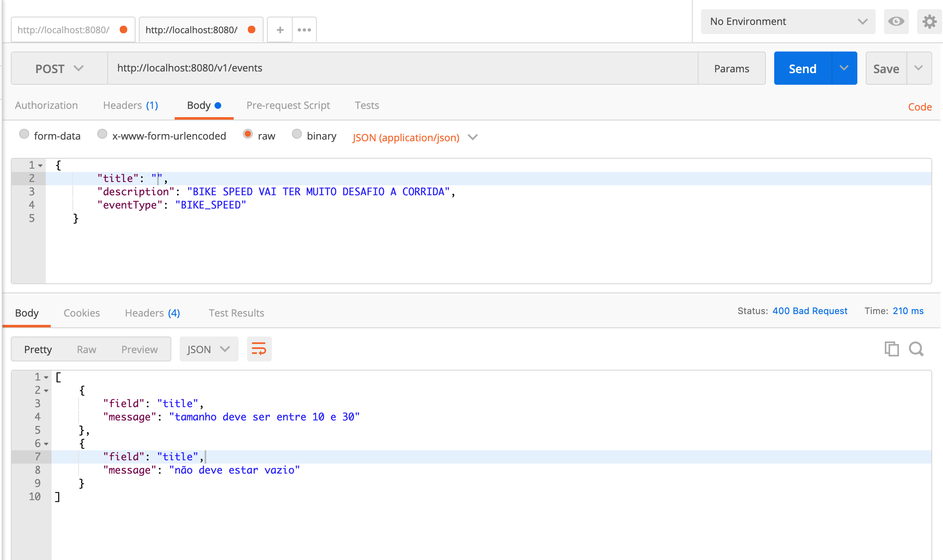943x560 pixels.
Task: Switch to the second localhost request tab
Action: click(201, 30)
